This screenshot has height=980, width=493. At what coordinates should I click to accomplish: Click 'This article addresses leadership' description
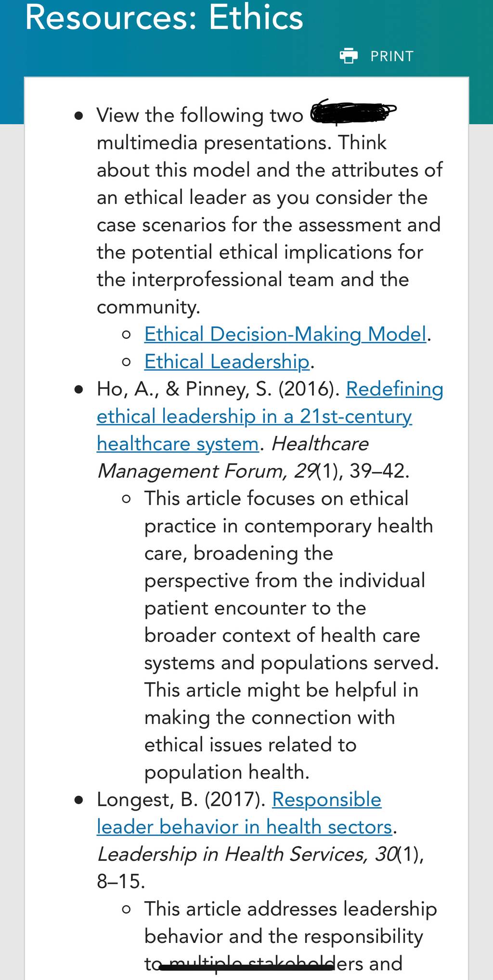click(291, 936)
